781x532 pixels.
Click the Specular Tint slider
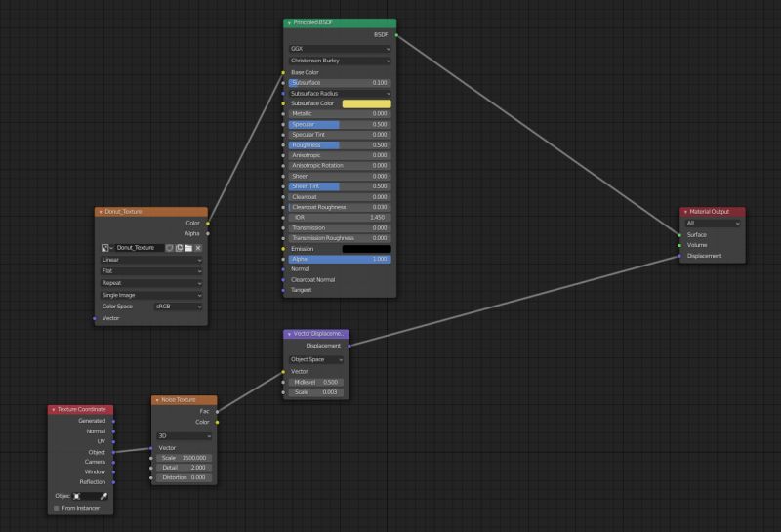[340, 135]
